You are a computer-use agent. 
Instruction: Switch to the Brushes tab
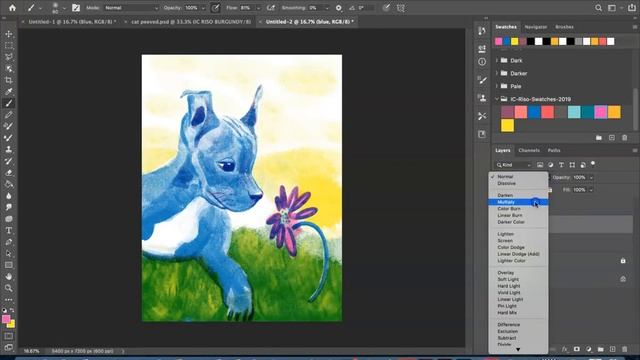click(564, 27)
